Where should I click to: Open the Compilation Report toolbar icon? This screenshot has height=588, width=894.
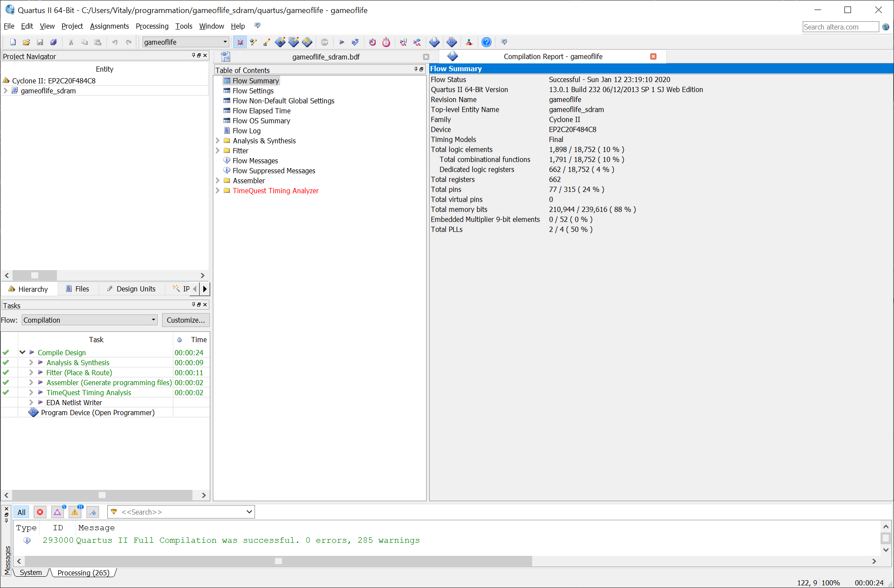tap(434, 42)
